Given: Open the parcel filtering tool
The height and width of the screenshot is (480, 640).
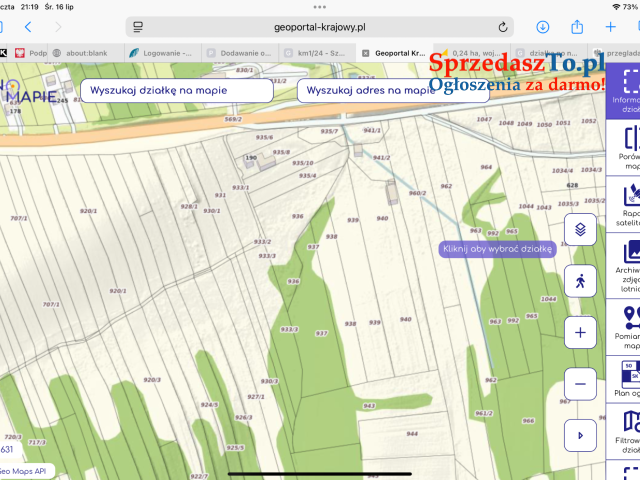Looking at the screenshot, I should click(624, 432).
